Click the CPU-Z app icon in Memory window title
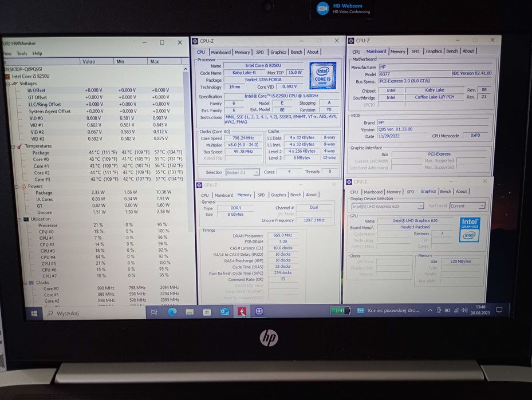Screen dimensions: 532x400 (199, 185)
